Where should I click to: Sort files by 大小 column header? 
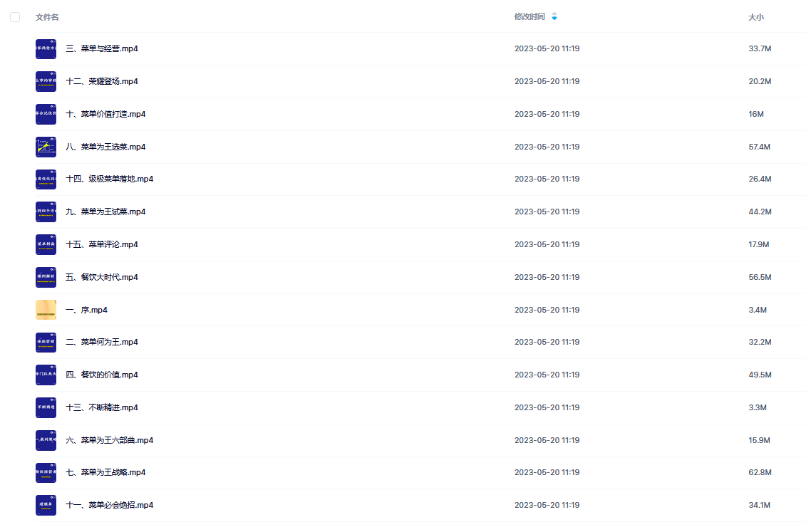pos(755,17)
